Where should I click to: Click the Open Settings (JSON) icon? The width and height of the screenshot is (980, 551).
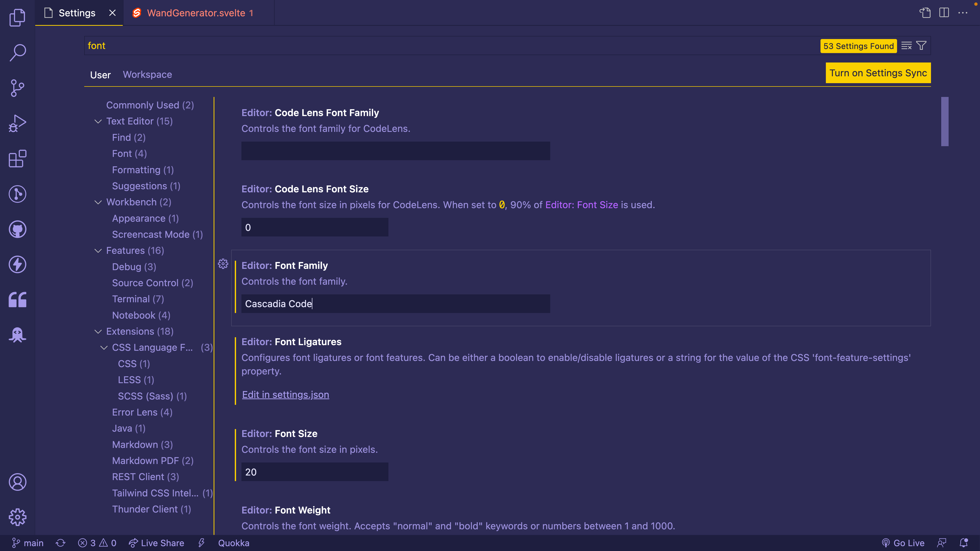(925, 13)
